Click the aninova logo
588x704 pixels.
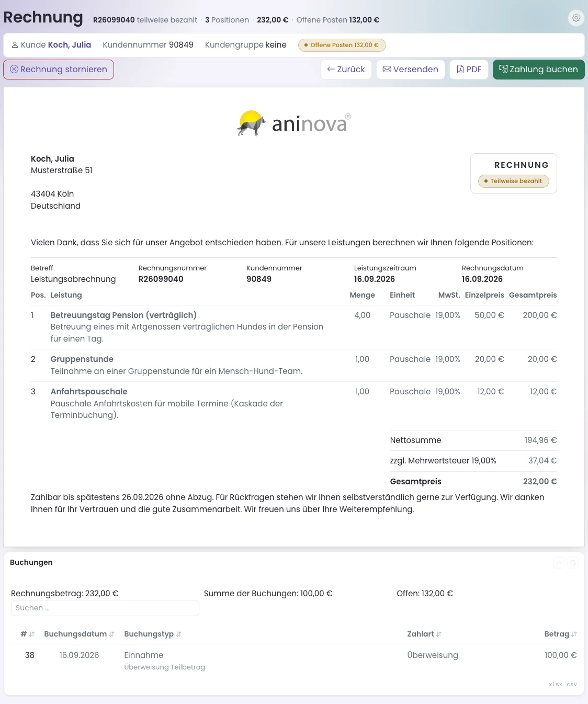(294, 123)
